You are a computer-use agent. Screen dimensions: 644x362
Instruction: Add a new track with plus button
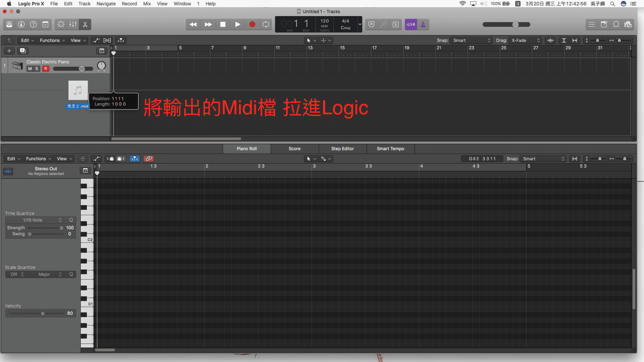[x=9, y=51]
